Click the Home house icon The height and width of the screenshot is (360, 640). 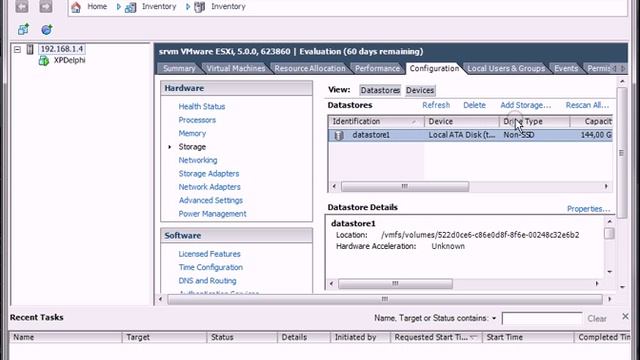(x=76, y=7)
